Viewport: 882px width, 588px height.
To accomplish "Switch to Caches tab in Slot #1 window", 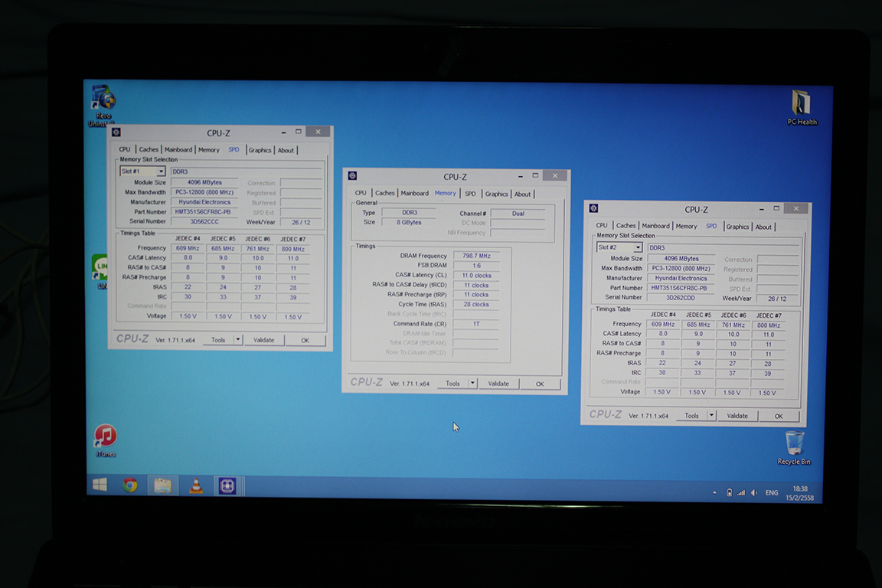I will point(149,149).
